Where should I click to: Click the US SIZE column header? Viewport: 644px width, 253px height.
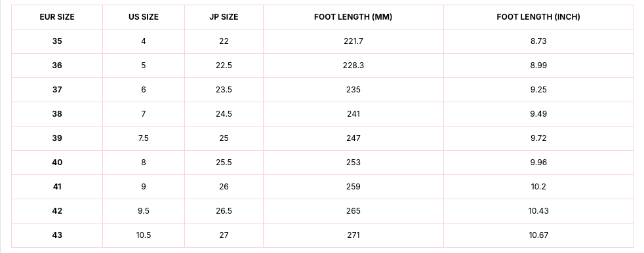pyautogui.click(x=144, y=17)
